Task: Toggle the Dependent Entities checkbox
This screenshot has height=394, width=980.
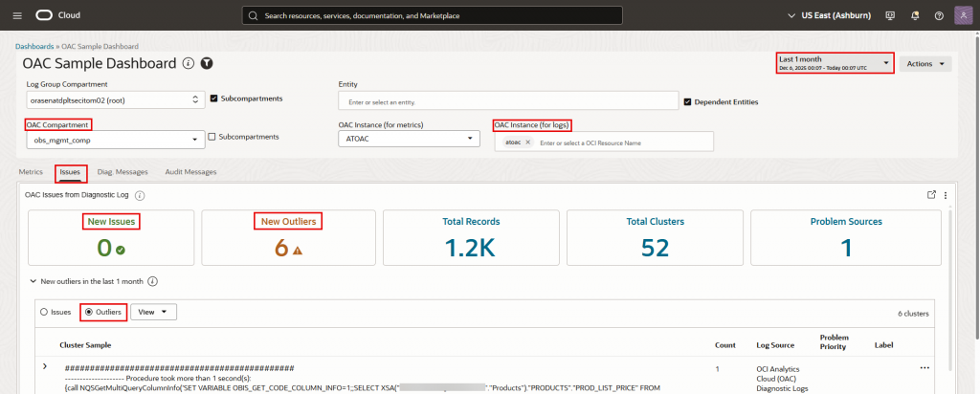Action: (688, 100)
